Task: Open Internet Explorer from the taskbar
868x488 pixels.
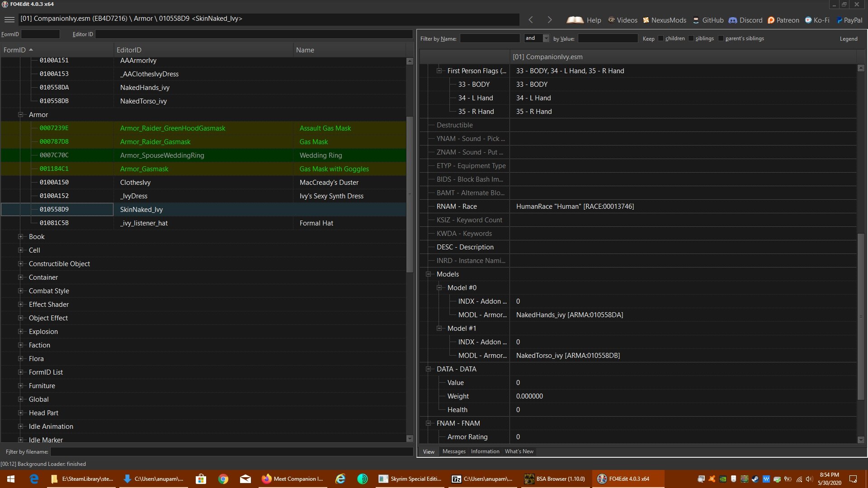Action: pyautogui.click(x=340, y=479)
